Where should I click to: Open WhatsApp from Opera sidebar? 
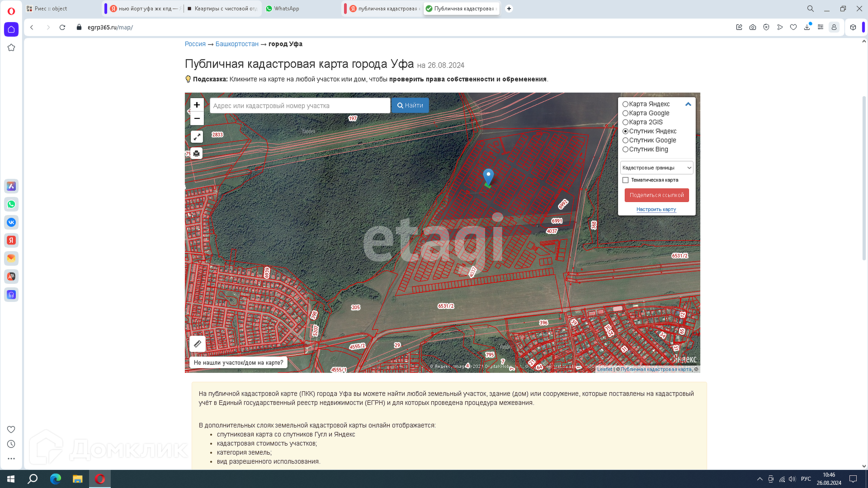(x=11, y=204)
